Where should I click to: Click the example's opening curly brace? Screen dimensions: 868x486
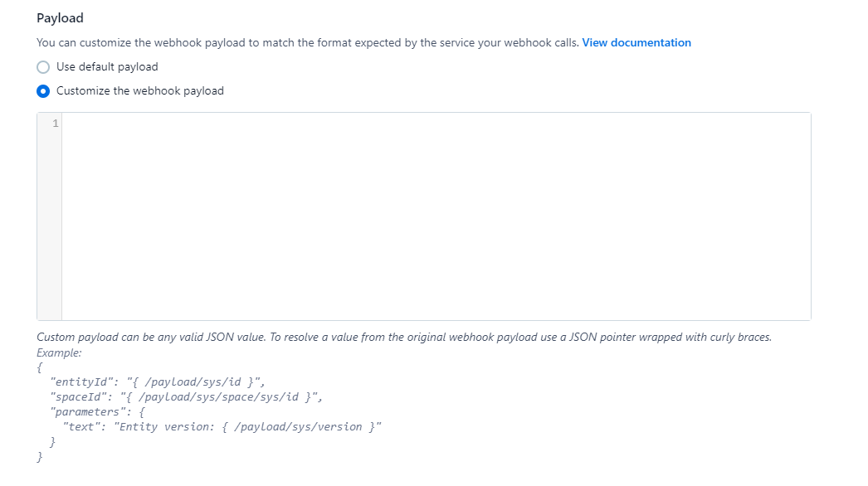(39, 367)
